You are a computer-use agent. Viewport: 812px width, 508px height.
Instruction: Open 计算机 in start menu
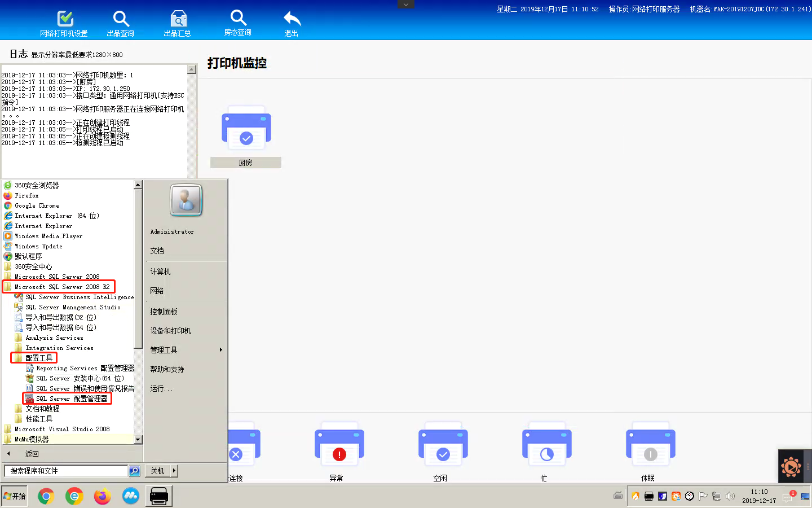tap(160, 271)
